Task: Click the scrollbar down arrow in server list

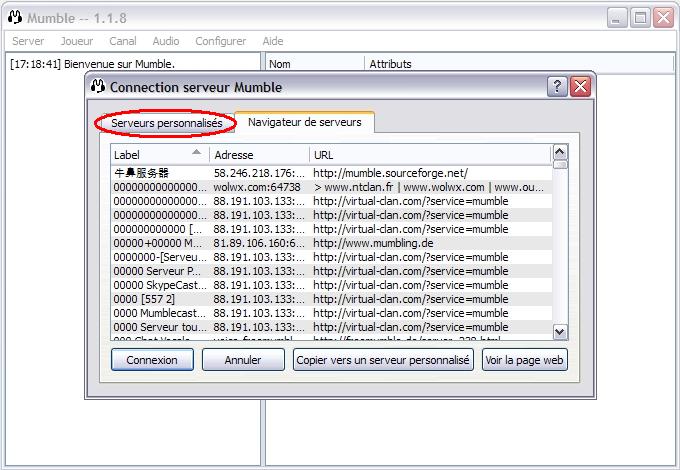Action: point(560,332)
